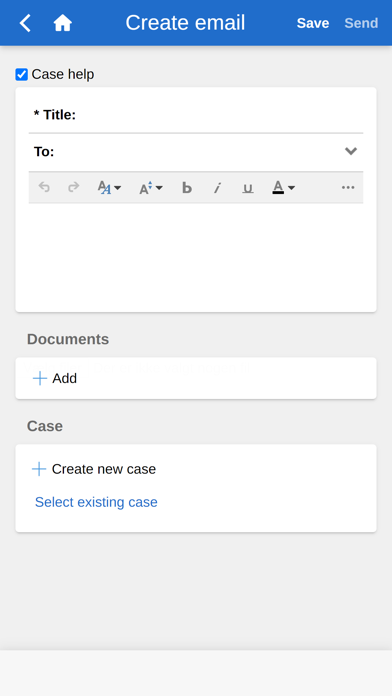Save the email draft
The image size is (392, 696).
[x=313, y=23]
